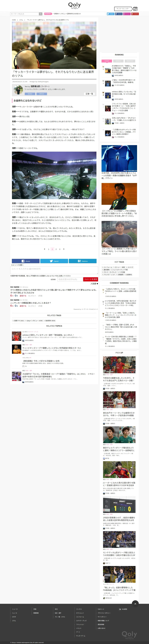The height and width of the screenshot is (644, 149).
Task: Select page 1 in pagination
Action: pos(49,249)
